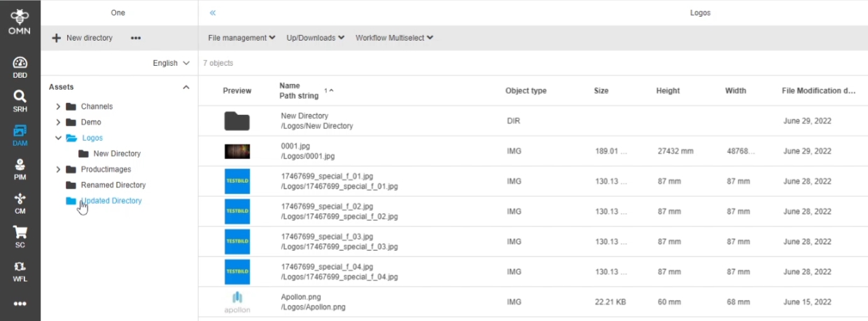Viewport: 868px width, 321px height.
Task: Click the three dots beside New directory
Action: [136, 38]
